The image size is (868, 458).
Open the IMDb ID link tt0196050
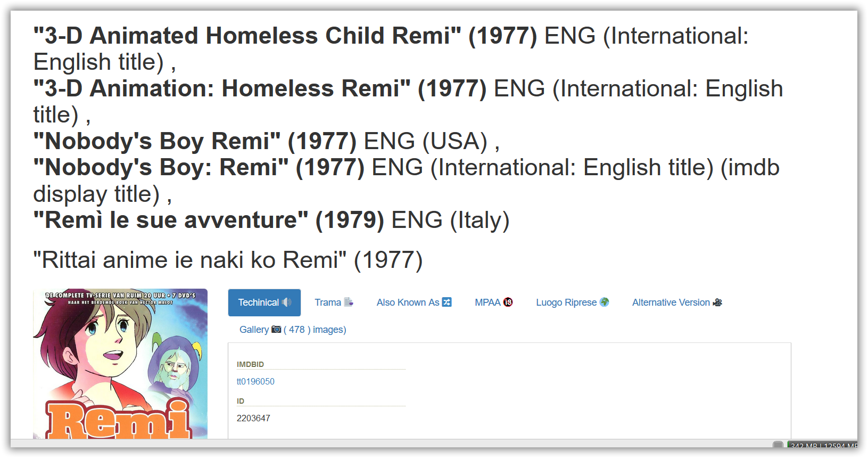point(255,381)
